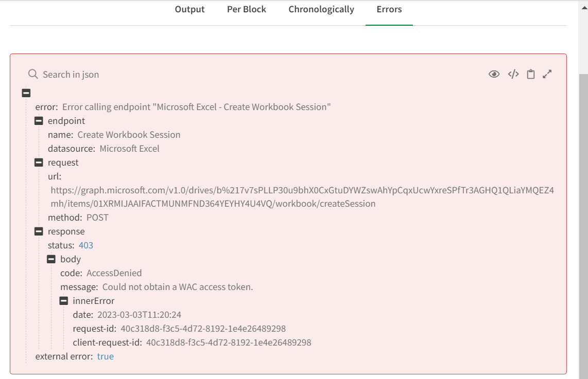
Task: Collapse the endpoint node
Action: point(39,121)
